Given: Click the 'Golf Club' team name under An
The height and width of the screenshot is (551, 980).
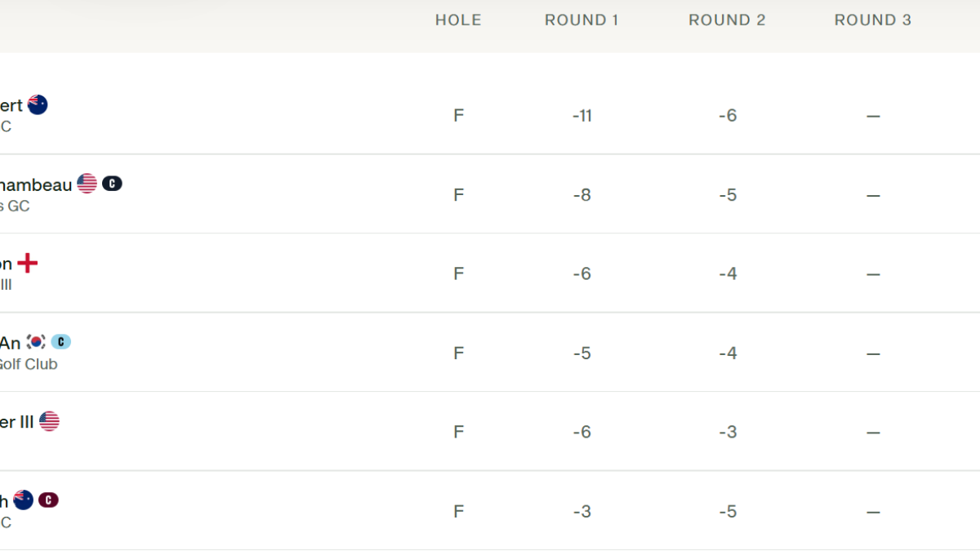Looking at the screenshot, I should coord(28,364).
